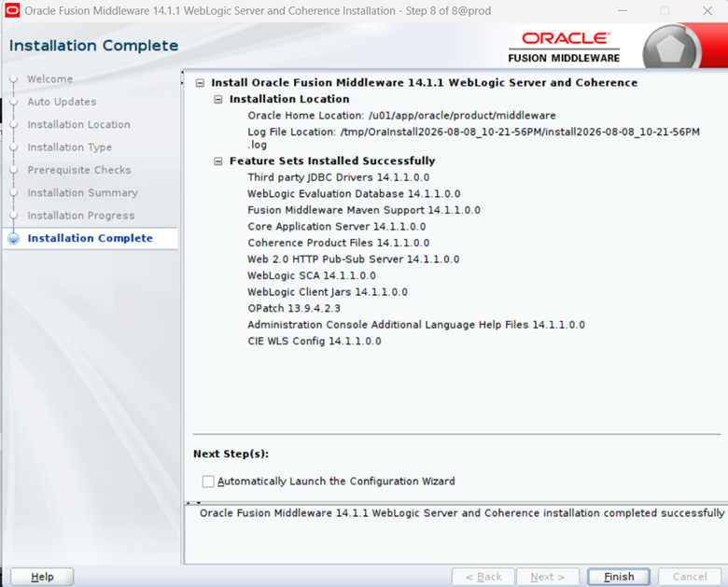
Task: Select WebLogic SCA 14.1.1.0.0 row
Action: tap(312, 275)
